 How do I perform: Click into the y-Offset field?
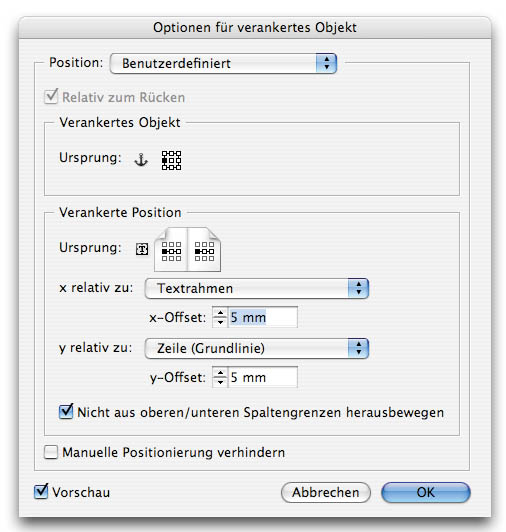coord(263,377)
